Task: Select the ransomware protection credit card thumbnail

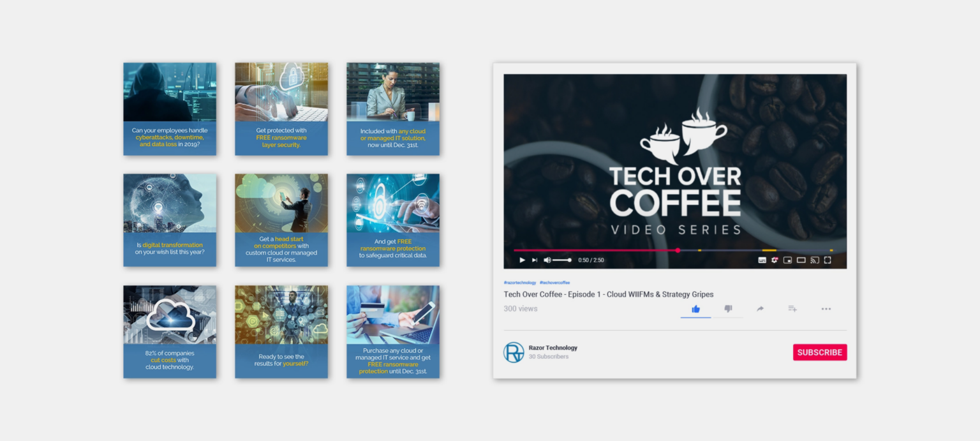Action: click(x=393, y=332)
